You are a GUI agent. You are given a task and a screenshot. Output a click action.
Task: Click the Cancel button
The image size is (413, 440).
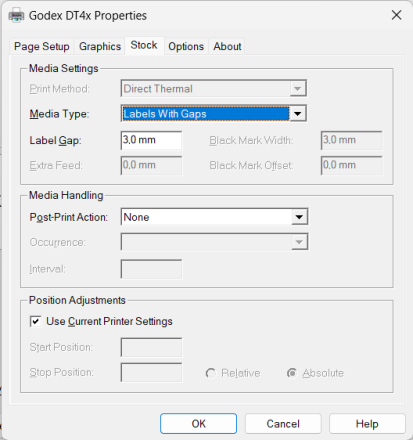pos(283,424)
